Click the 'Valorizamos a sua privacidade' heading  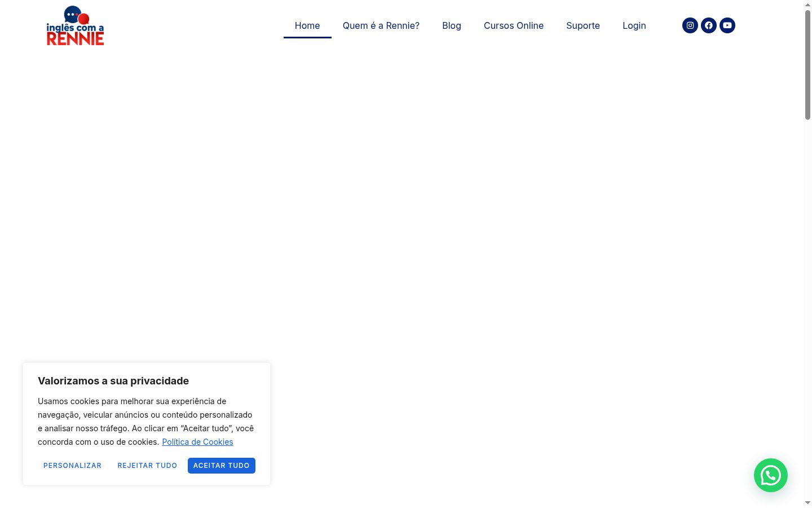[113, 381]
